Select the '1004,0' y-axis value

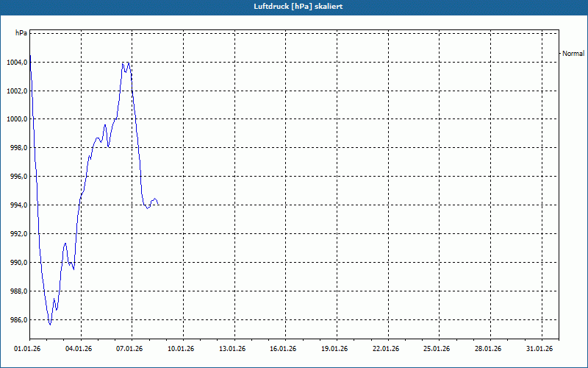[x=17, y=63]
